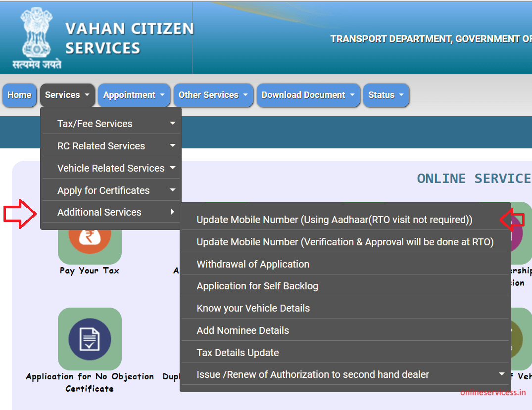The height and width of the screenshot is (410, 532).
Task: Expand Tax/Fee Services submenu
Action: (111, 124)
